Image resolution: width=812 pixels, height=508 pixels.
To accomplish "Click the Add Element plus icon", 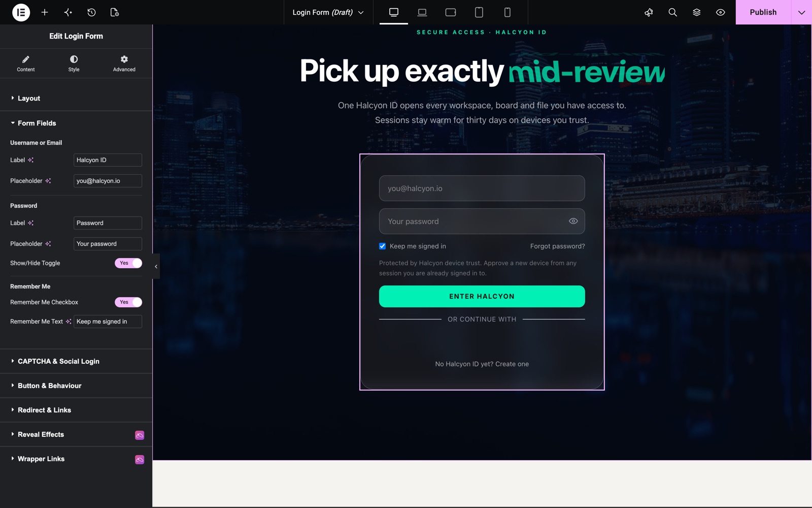I will pos(45,12).
